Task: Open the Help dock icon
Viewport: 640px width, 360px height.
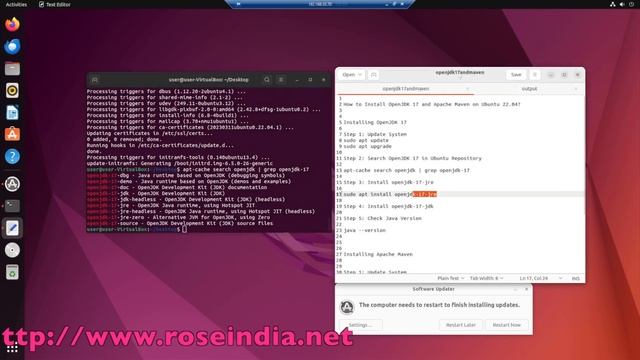Action: click(12, 156)
